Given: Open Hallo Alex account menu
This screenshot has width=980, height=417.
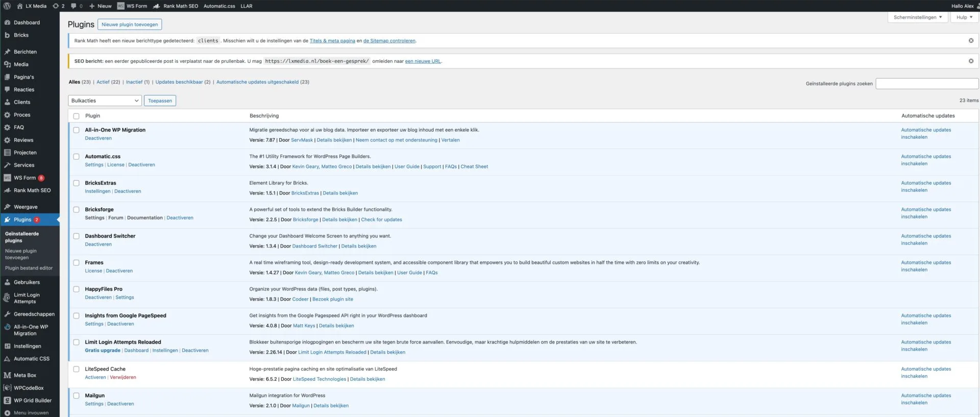Looking at the screenshot, I should (965, 6).
